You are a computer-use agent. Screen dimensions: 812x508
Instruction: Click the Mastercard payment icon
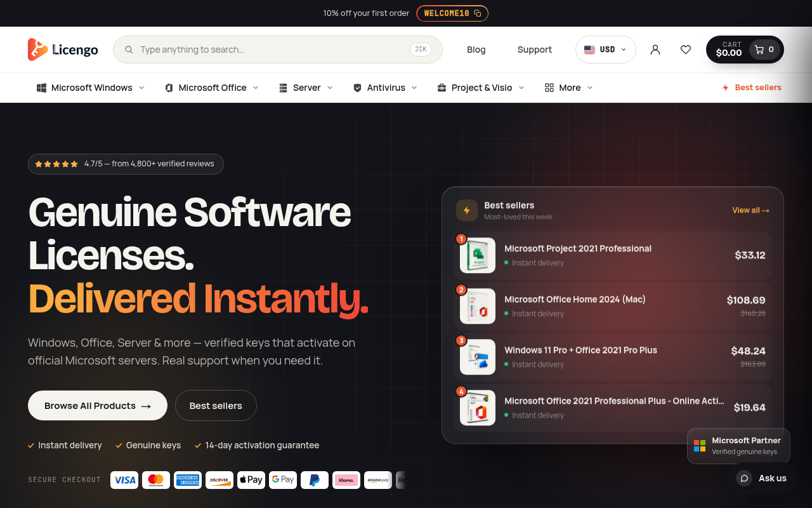(x=156, y=480)
